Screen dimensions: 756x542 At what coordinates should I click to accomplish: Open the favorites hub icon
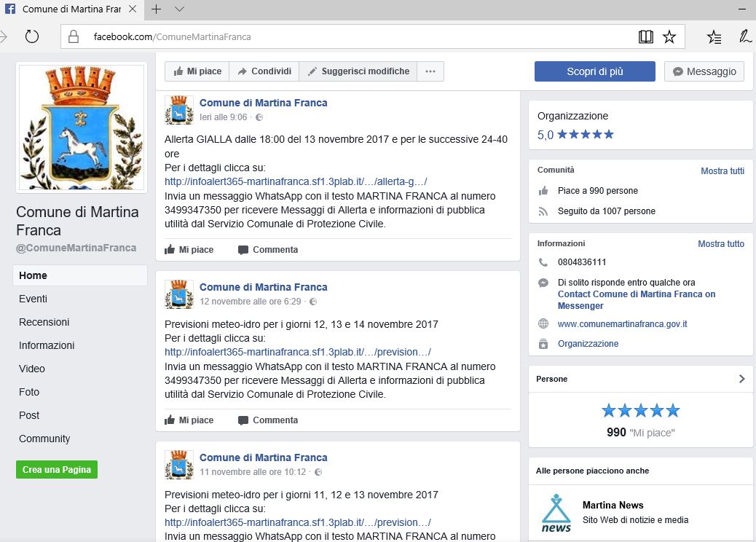tap(714, 36)
